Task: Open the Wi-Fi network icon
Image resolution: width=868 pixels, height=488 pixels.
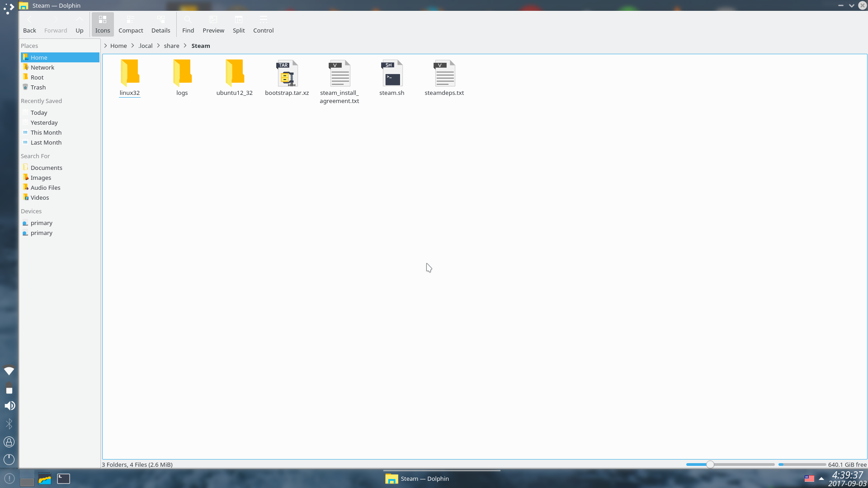Action: click(9, 371)
